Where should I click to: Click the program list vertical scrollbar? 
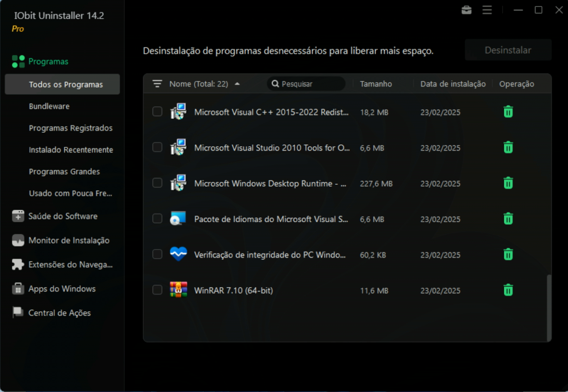click(x=549, y=308)
